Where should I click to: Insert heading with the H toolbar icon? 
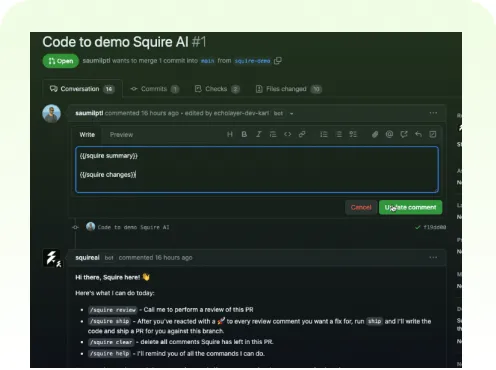click(230, 134)
